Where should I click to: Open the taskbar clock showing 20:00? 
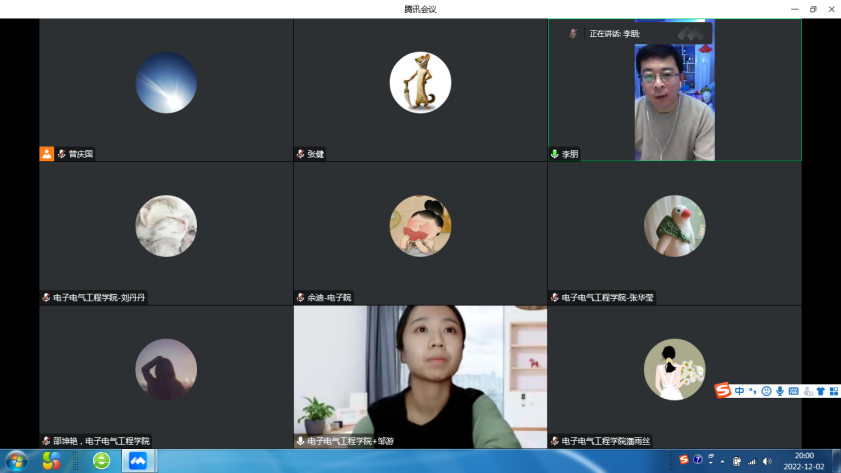pyautogui.click(x=803, y=460)
